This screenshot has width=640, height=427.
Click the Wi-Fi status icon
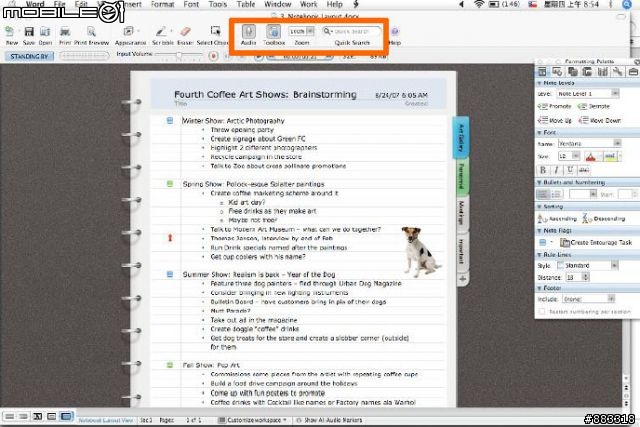pos(478,4)
